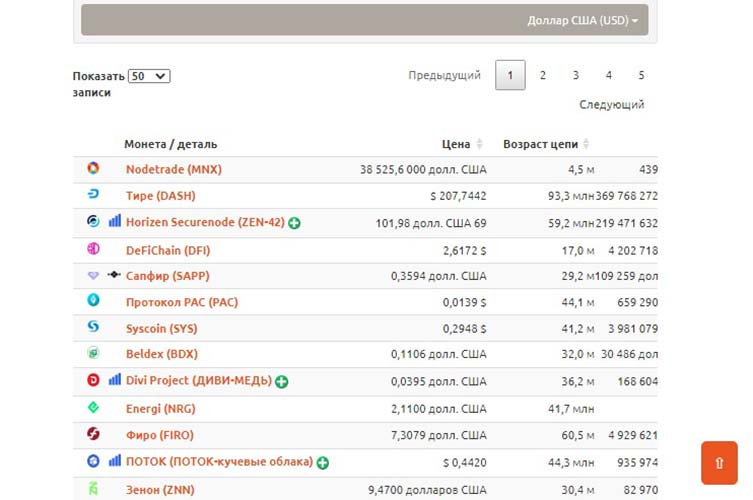
Task: Click the Nodetrade (MNX) coin logo icon
Action: pos(93,169)
